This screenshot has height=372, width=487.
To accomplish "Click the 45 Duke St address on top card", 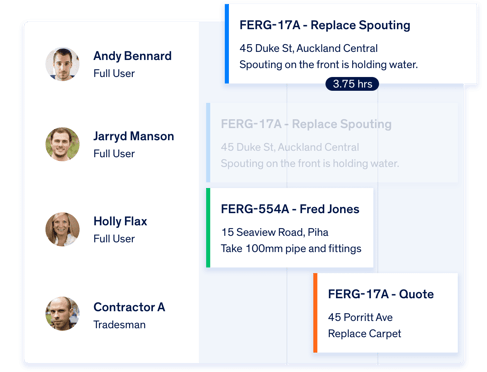I will (x=308, y=48).
